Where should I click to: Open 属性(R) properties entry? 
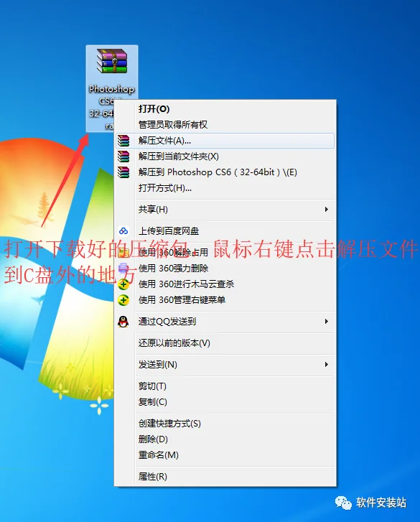tap(225, 477)
